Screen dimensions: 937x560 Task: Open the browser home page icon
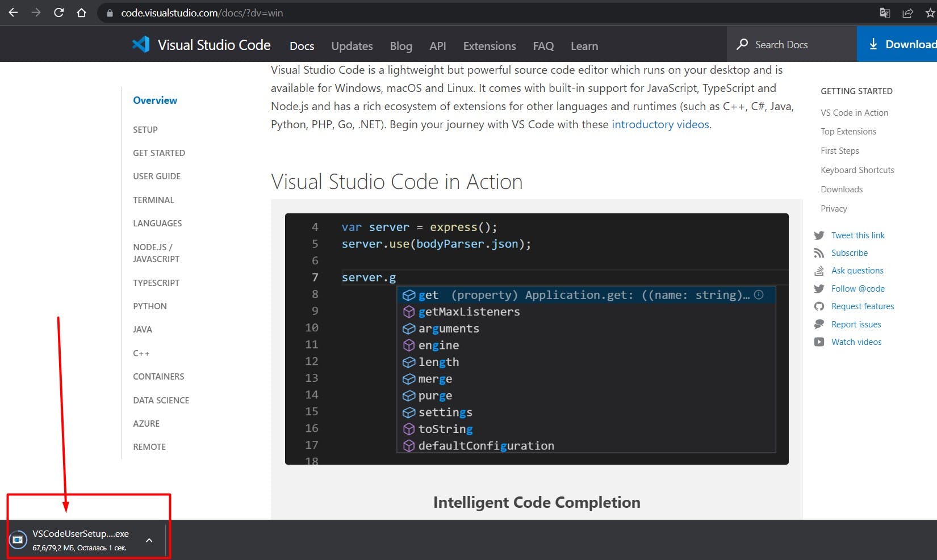pos(81,12)
